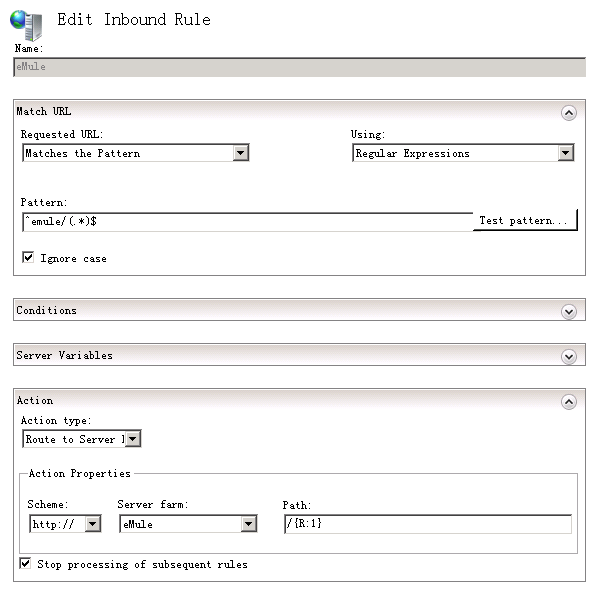Open the Scheme http:// dropdown
Viewport: 597px width, 597px height.
point(93,524)
